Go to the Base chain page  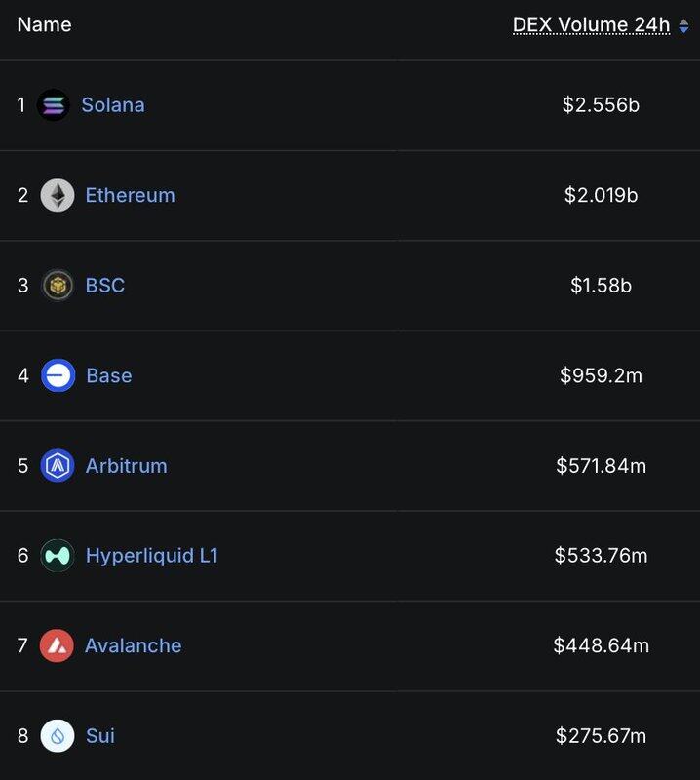click(x=109, y=375)
